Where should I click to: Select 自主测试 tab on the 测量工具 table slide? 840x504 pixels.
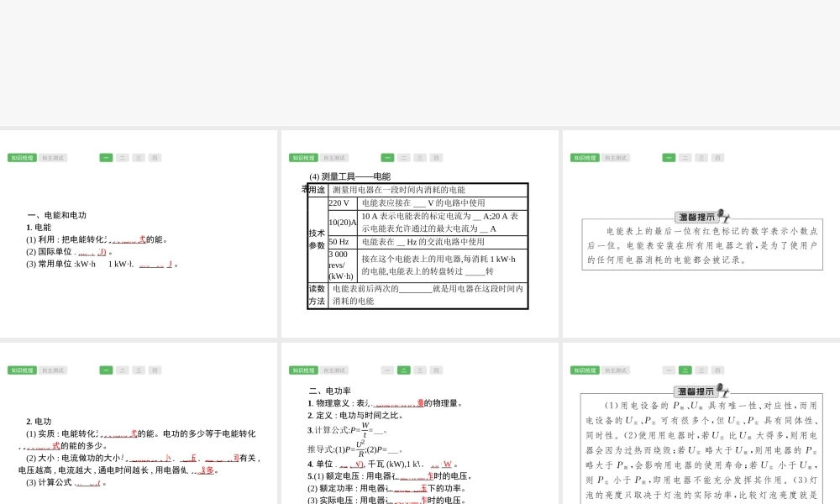[x=334, y=158]
